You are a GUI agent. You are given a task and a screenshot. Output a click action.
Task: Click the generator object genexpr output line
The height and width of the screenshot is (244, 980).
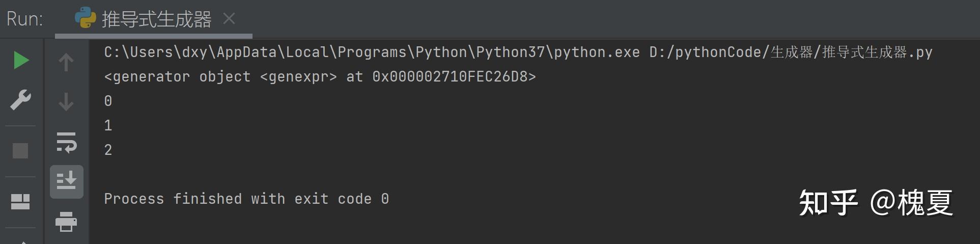click(x=320, y=76)
